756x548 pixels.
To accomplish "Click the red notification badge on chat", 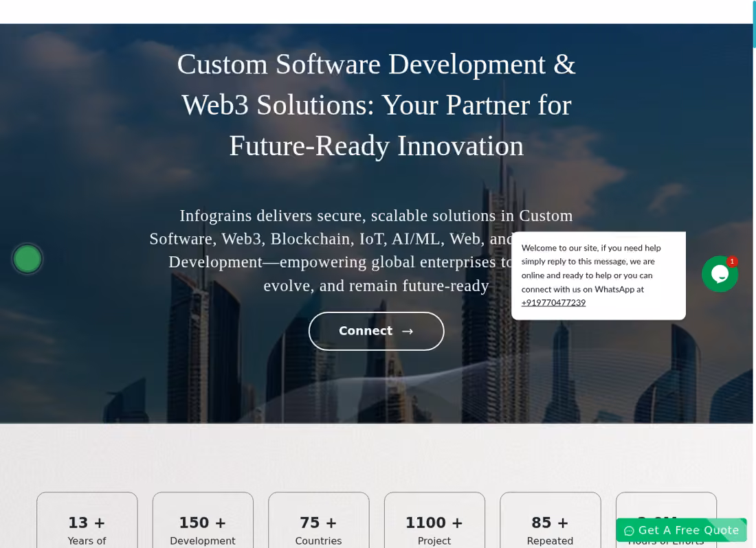I will coord(732,261).
